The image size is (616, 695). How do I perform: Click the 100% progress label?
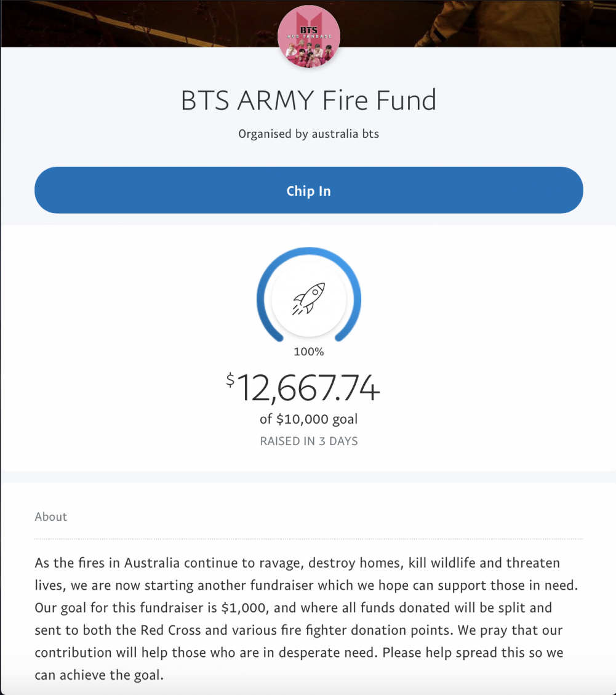coord(308,352)
